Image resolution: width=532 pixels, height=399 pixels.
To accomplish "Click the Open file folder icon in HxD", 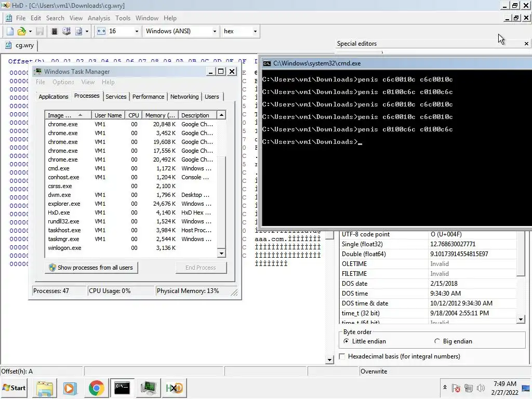I will coord(21,31).
